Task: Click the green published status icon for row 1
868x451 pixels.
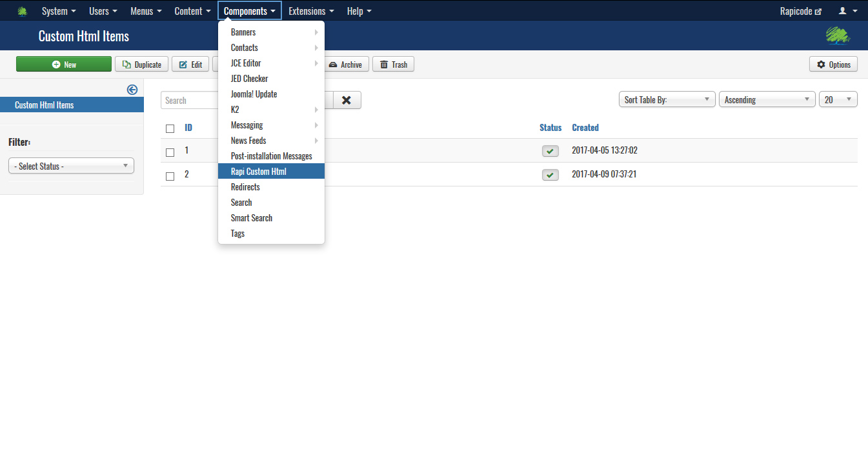Action: pyautogui.click(x=550, y=151)
